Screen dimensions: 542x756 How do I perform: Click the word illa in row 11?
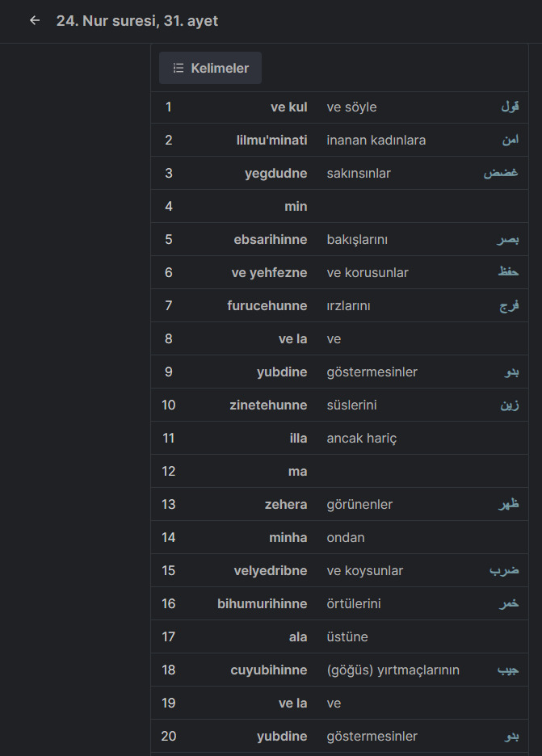[299, 438]
